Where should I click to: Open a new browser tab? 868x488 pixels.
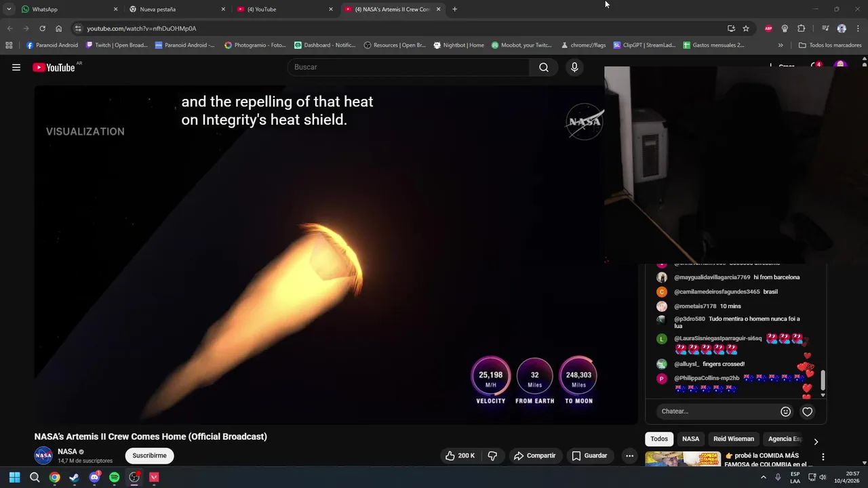[x=454, y=9]
